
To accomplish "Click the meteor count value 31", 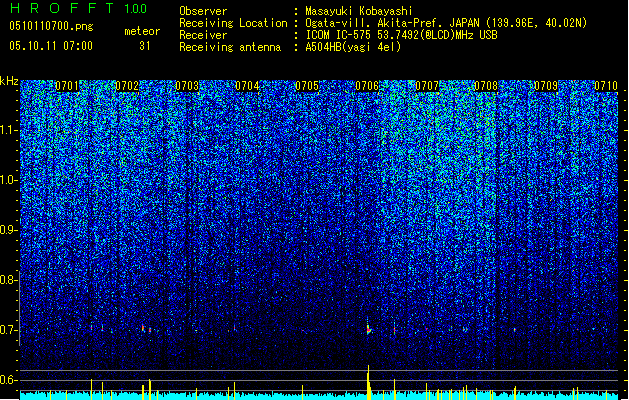I will (144, 46).
